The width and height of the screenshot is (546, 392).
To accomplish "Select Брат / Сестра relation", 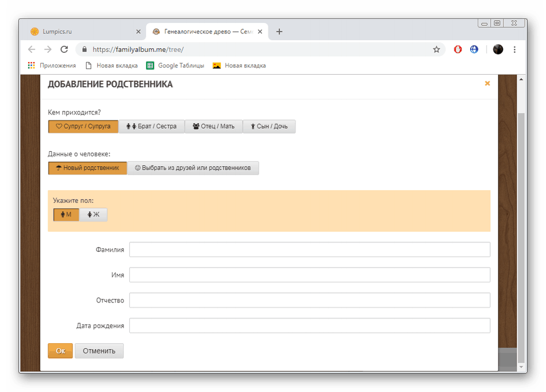I will tap(152, 126).
